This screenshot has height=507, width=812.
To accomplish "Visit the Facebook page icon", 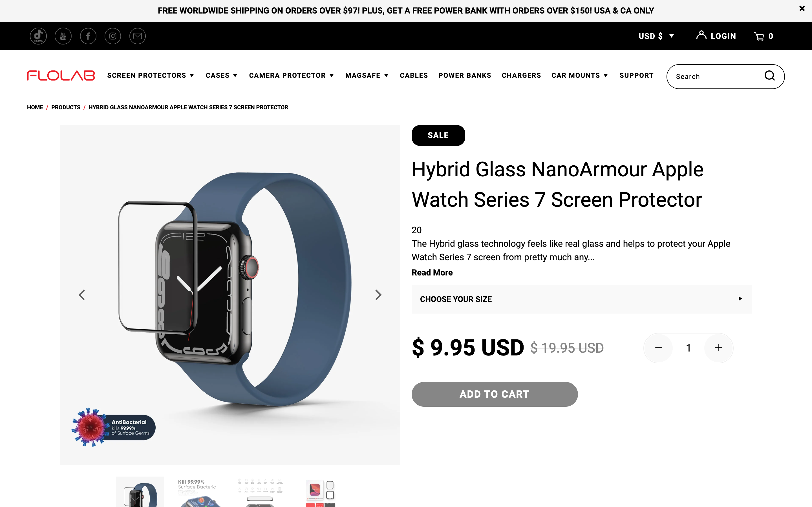I will tap(88, 36).
